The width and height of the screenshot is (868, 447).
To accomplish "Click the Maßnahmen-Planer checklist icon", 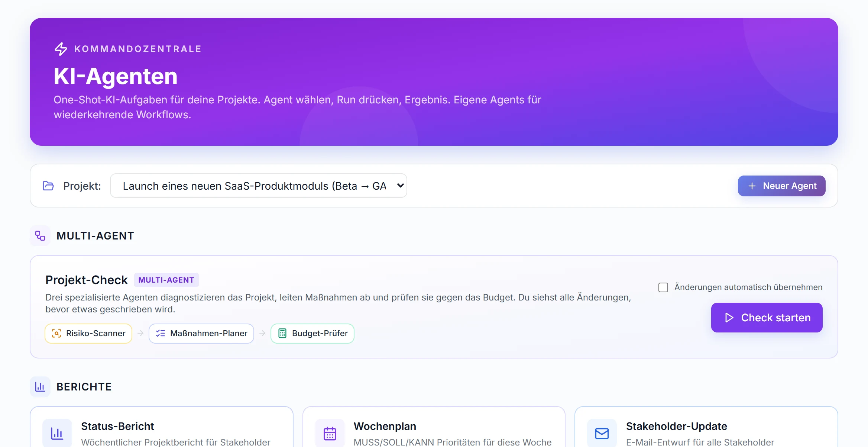I will tap(161, 333).
